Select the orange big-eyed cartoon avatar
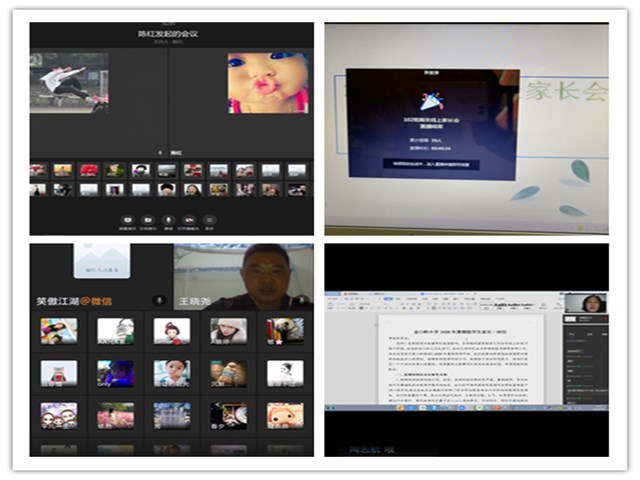640x480 pixels. 285,416
